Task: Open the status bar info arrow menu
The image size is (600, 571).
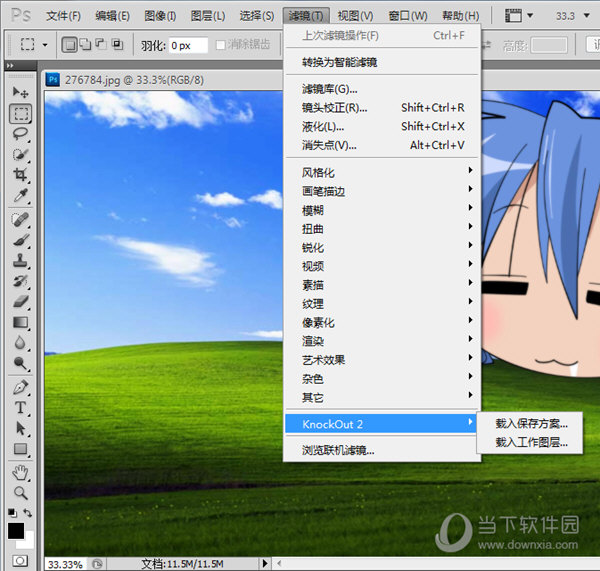Action: [x=264, y=563]
